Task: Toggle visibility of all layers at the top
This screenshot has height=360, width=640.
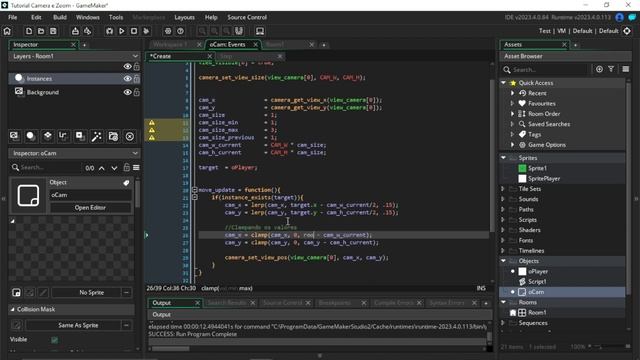Action: click(x=127, y=67)
